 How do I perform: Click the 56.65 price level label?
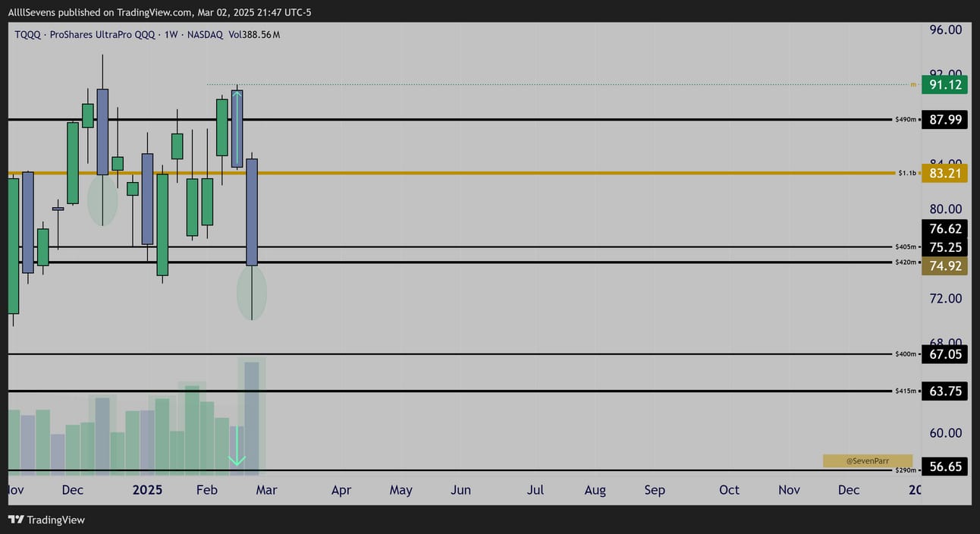pyautogui.click(x=944, y=466)
